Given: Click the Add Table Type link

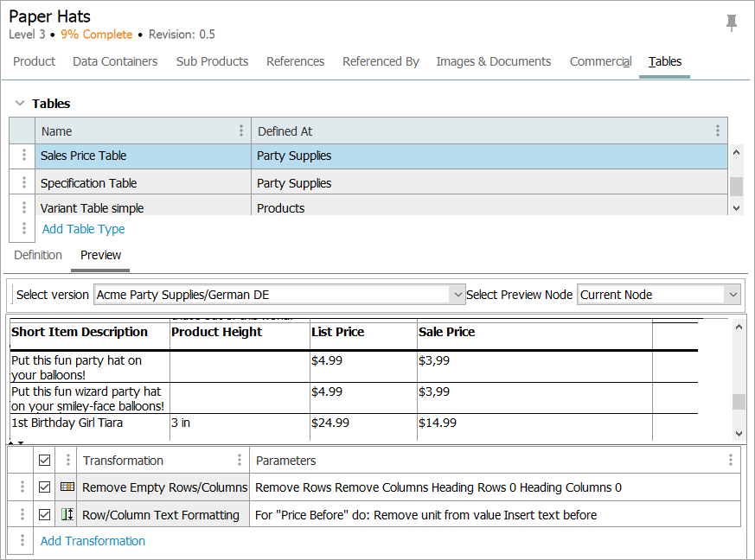Looking at the screenshot, I should (x=83, y=229).
